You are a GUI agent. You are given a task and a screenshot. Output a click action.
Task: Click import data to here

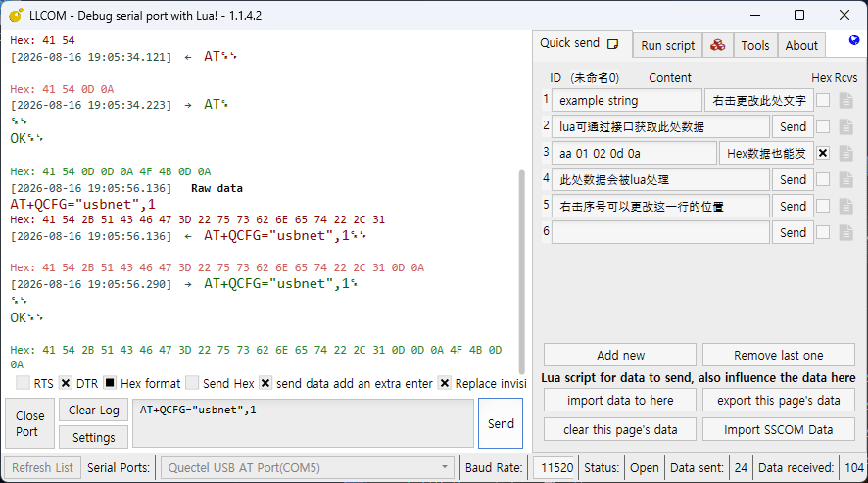click(620, 401)
